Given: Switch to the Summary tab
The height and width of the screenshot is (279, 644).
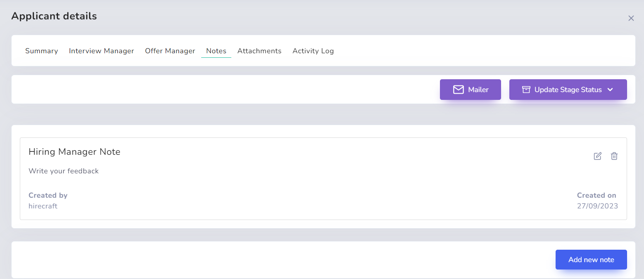Looking at the screenshot, I should (41, 51).
